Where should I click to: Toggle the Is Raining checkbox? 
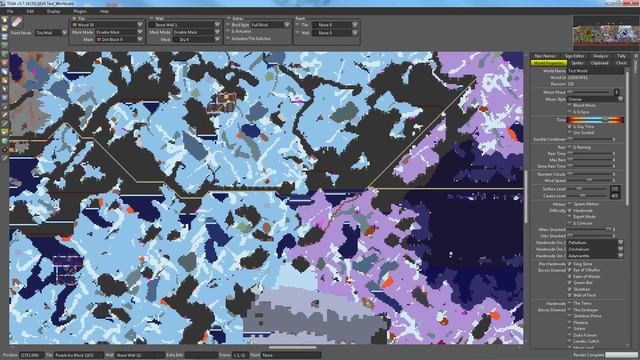[x=570, y=147]
